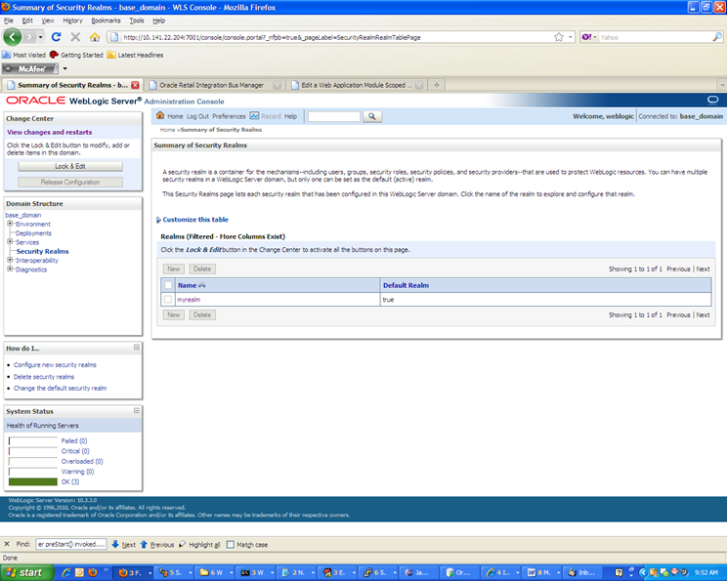
Task: Open the Inbox taskbar button
Action: coord(582,573)
